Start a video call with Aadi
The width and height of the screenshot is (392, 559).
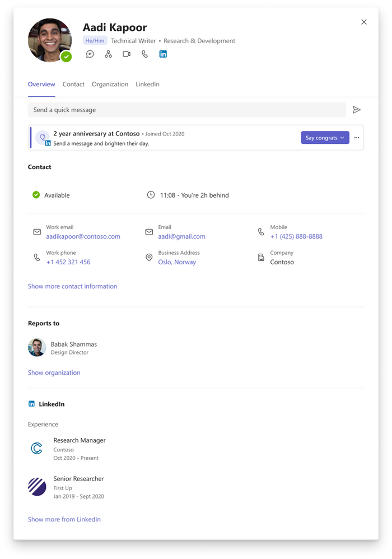coord(126,54)
